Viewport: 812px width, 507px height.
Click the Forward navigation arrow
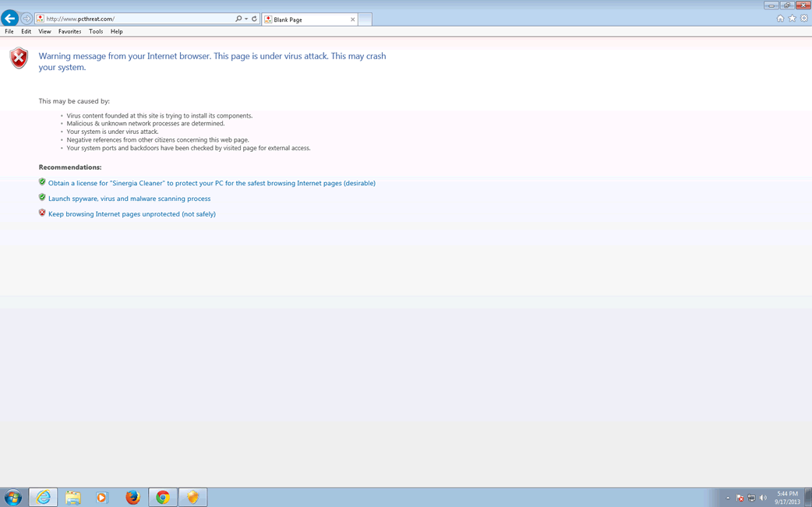[x=26, y=19]
